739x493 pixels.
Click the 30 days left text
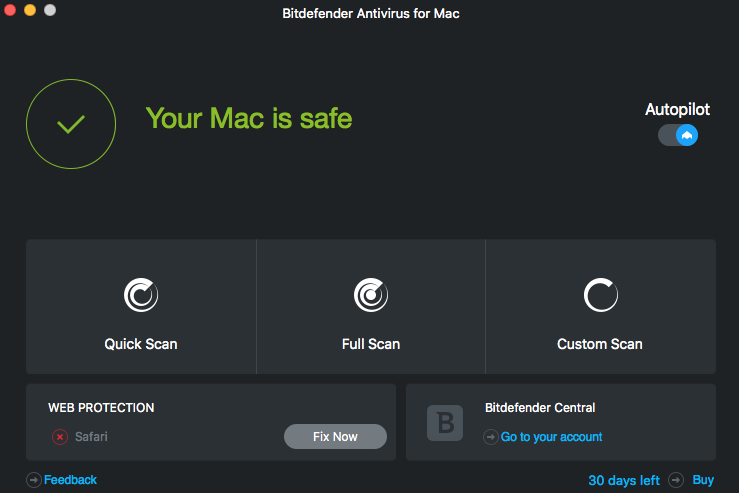point(624,480)
